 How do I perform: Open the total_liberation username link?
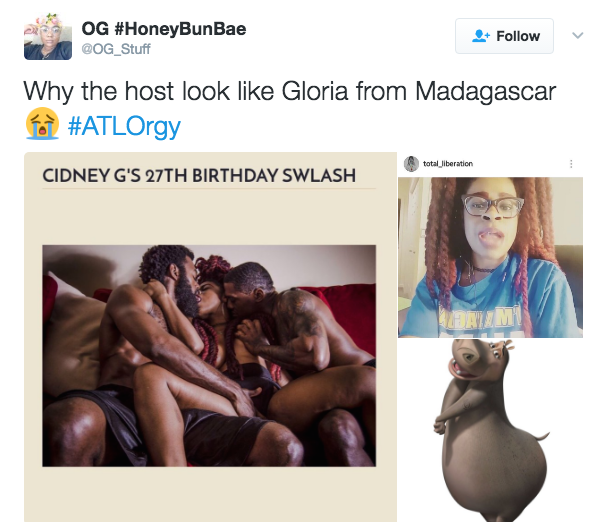tap(448, 164)
